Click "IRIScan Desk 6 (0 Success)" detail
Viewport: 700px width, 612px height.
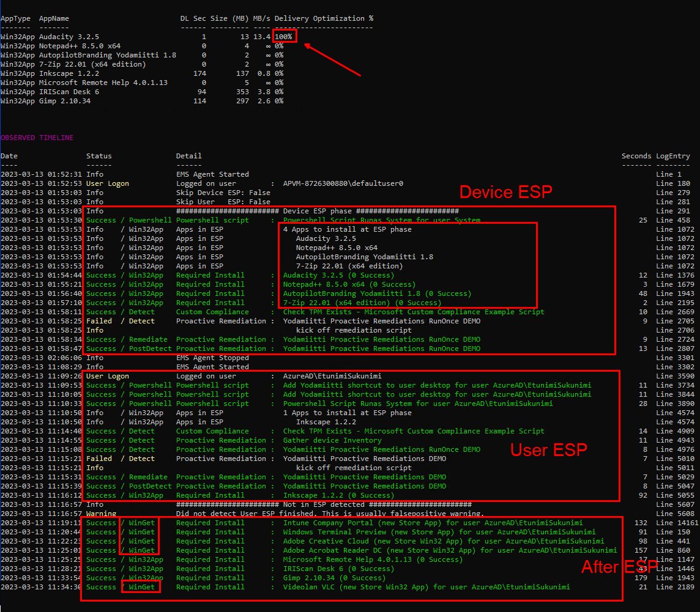click(x=338, y=569)
